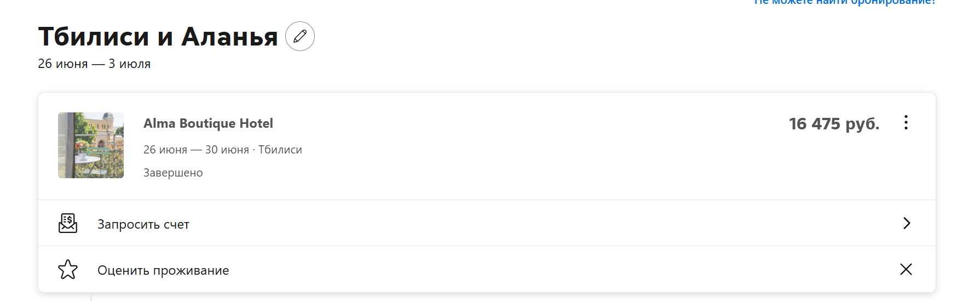Click blank space right of 'Оценить проживание' text

[564, 269]
